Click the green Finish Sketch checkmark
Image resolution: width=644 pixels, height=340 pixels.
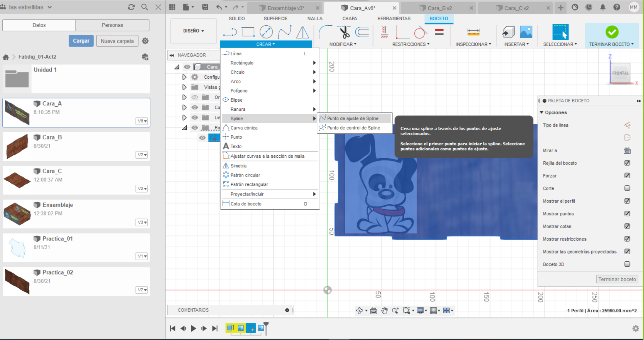click(x=612, y=32)
